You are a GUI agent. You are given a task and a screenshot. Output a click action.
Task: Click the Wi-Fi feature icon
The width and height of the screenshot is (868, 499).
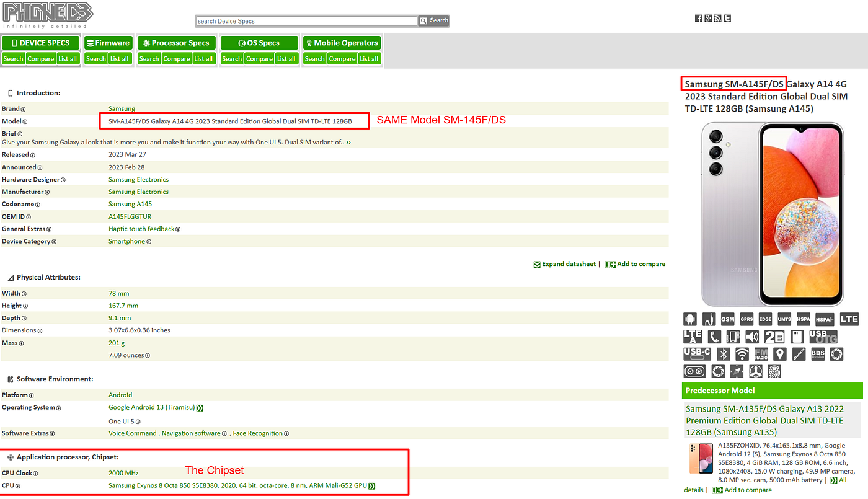pos(742,354)
